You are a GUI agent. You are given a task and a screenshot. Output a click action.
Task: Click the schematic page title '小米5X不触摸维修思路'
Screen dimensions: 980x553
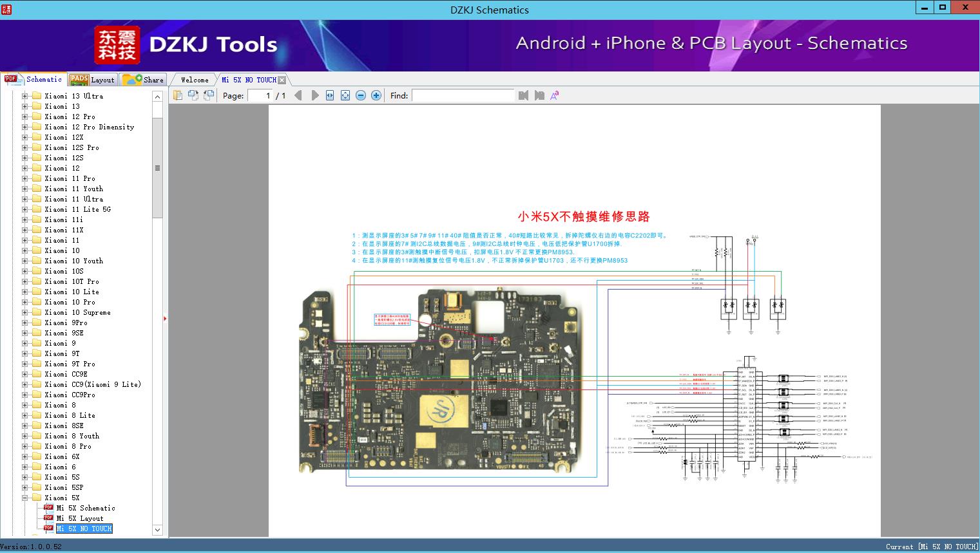point(584,217)
